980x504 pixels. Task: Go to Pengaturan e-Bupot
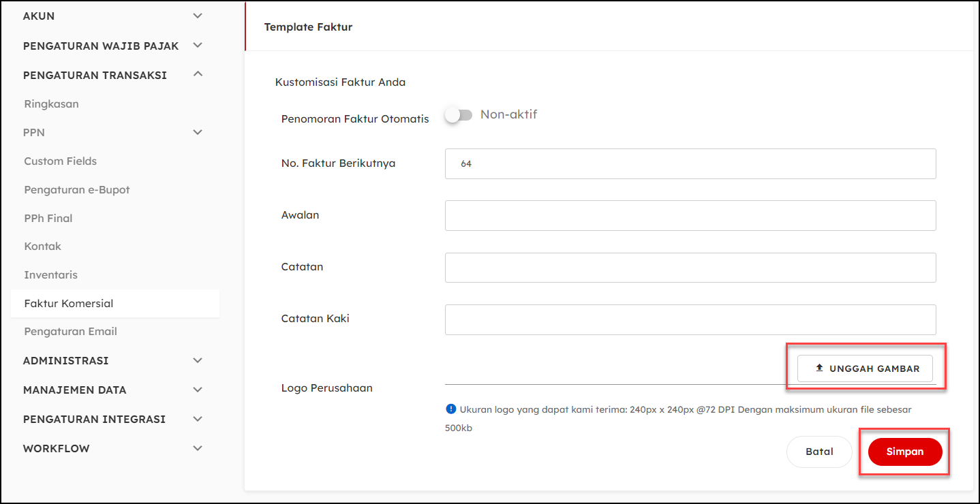point(76,190)
